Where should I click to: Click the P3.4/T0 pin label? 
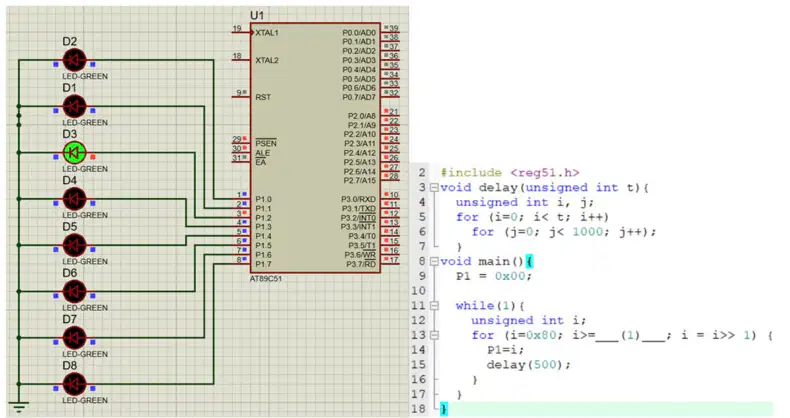point(362,236)
